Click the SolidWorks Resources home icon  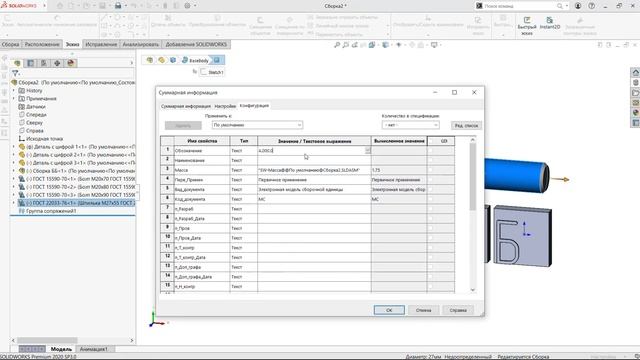[x=636, y=73]
